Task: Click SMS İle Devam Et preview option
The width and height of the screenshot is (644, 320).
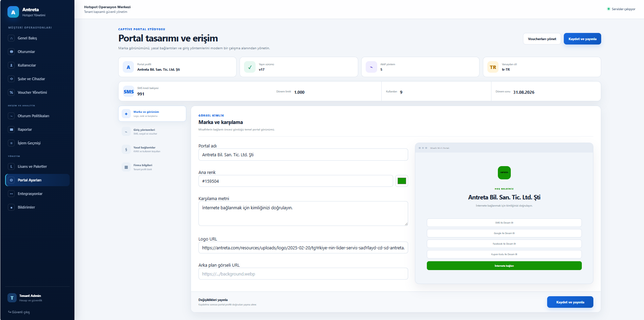Action: pyautogui.click(x=504, y=223)
